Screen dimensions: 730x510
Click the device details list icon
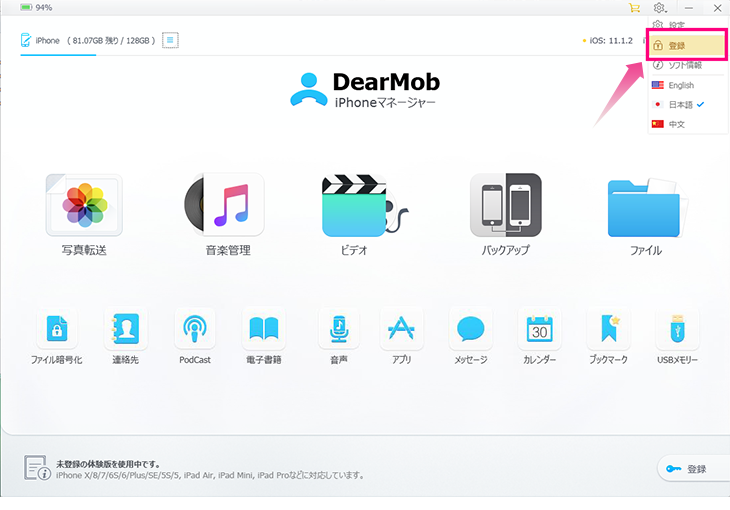[x=170, y=40]
